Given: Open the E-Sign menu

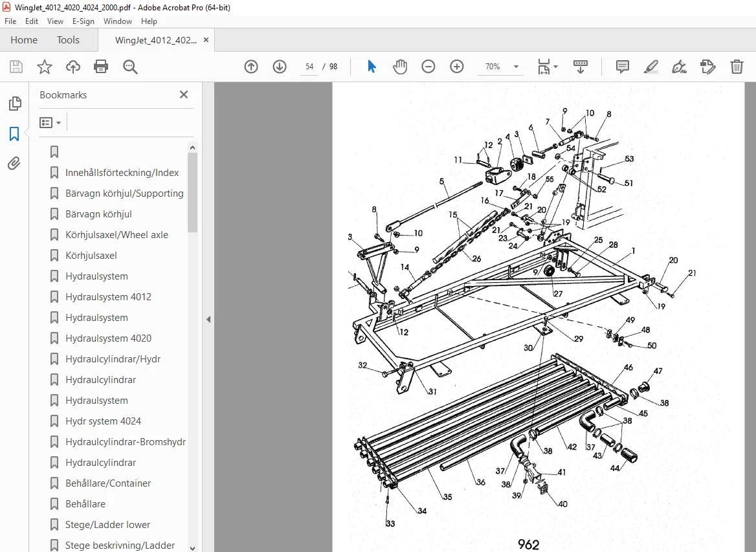Looking at the screenshot, I should [83, 21].
